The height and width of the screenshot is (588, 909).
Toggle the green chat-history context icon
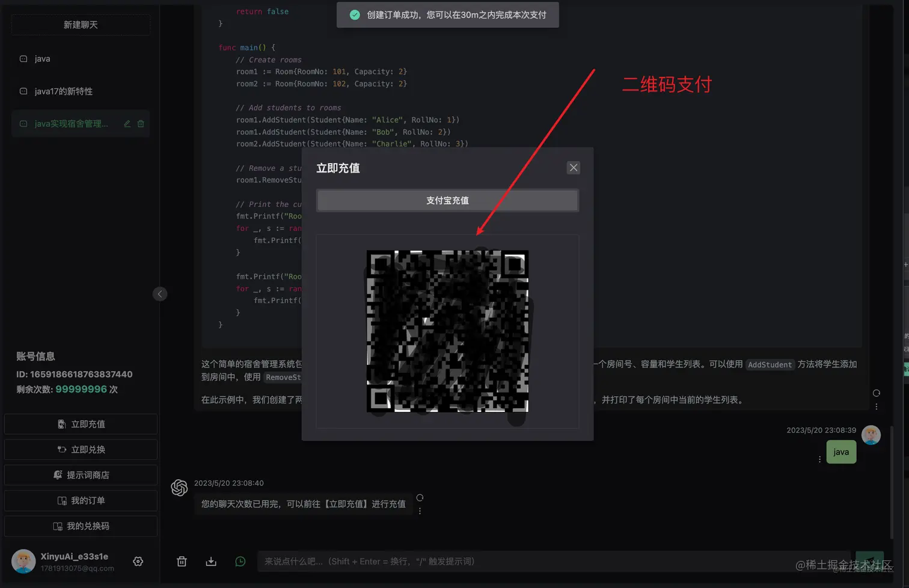pyautogui.click(x=240, y=562)
